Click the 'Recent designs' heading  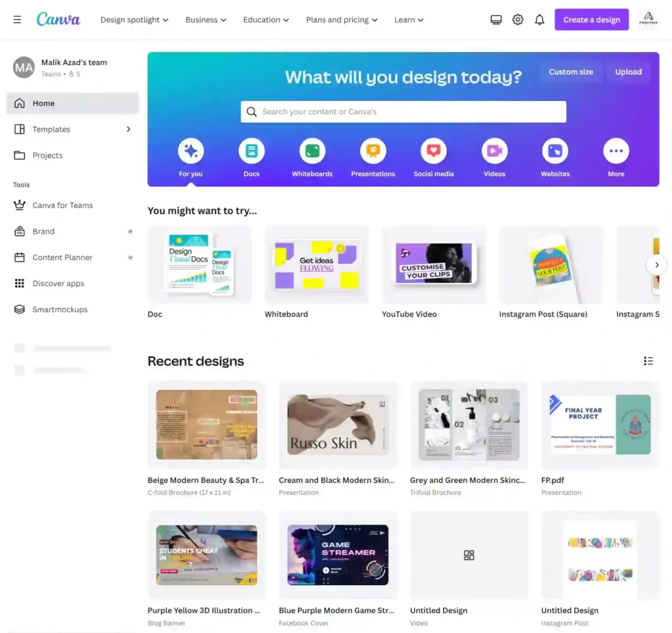(196, 361)
